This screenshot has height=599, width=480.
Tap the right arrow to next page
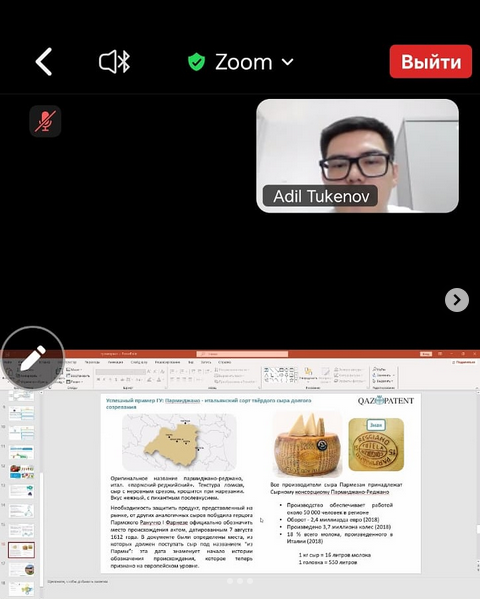click(457, 300)
